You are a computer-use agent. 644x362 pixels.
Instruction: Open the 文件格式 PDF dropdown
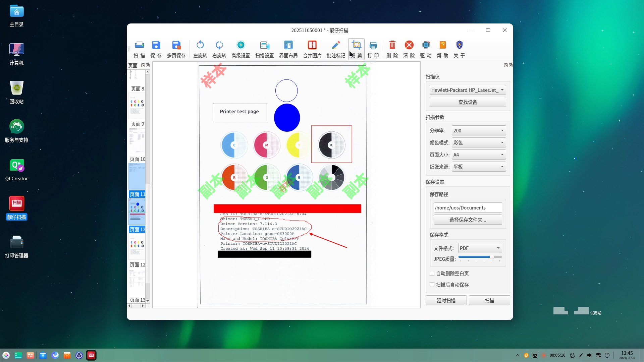pyautogui.click(x=480, y=248)
